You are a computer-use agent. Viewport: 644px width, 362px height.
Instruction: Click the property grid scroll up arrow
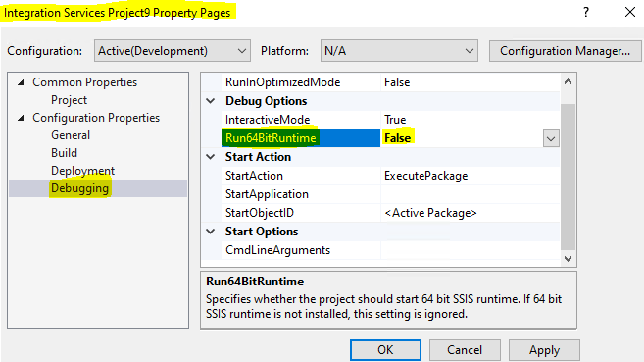[568, 81]
